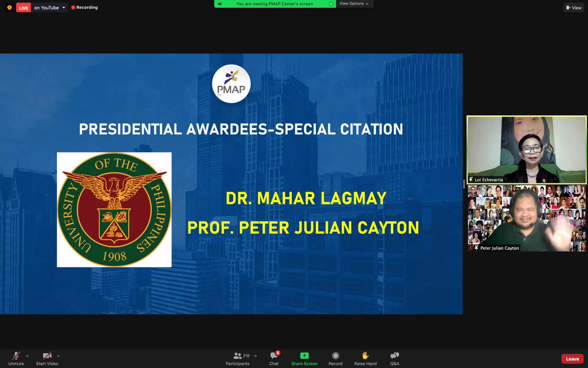Expand the video options caret next to Start Video

[58, 356]
